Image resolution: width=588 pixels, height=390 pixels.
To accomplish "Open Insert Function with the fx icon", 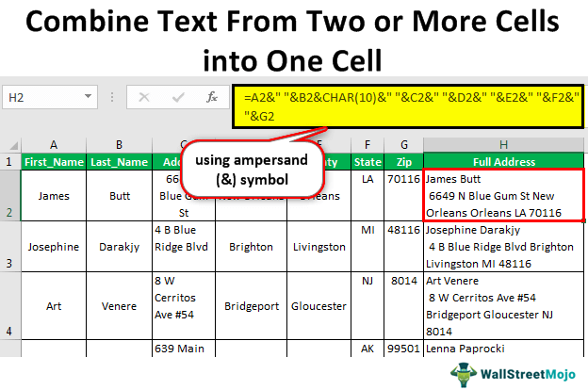I will click(213, 96).
